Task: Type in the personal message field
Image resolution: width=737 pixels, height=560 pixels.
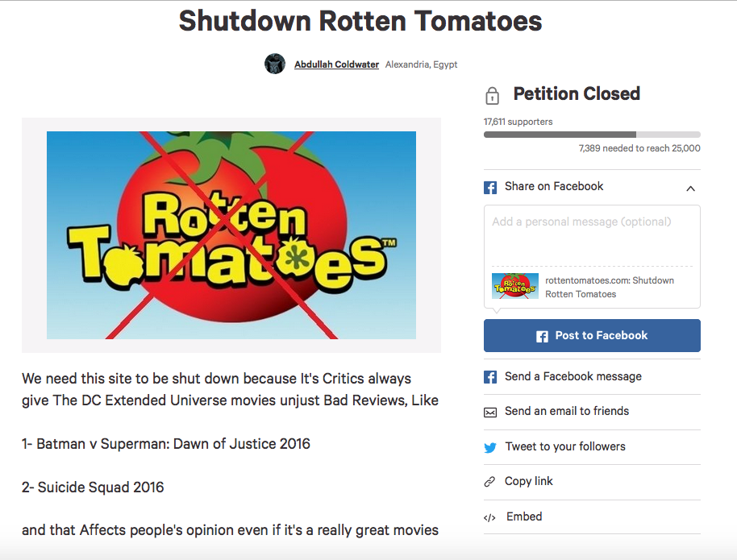Action: coord(592,234)
